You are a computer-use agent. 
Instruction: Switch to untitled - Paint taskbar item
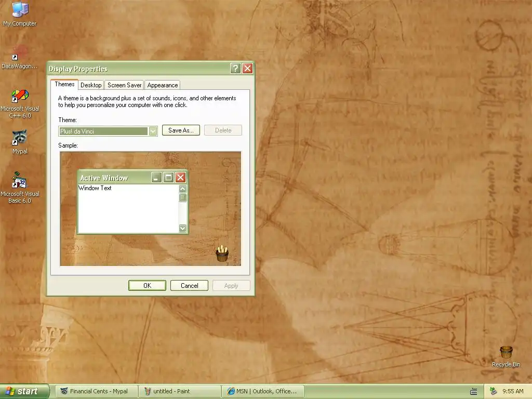[180, 391]
